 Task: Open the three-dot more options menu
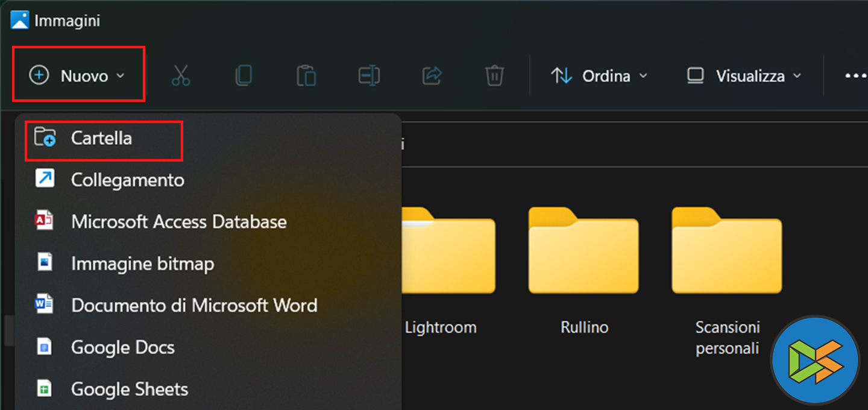point(855,76)
